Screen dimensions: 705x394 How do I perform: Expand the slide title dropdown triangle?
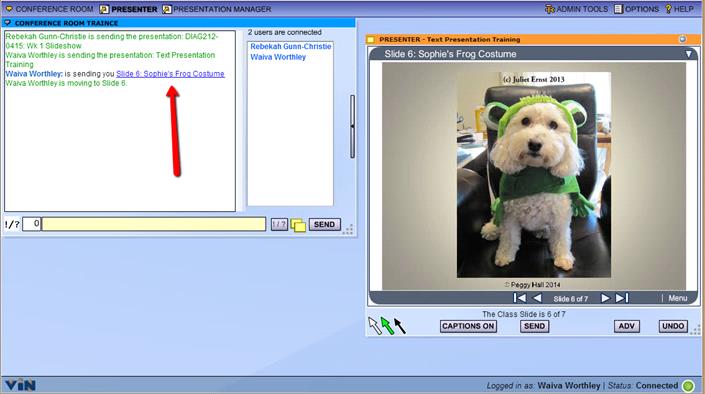[688, 54]
